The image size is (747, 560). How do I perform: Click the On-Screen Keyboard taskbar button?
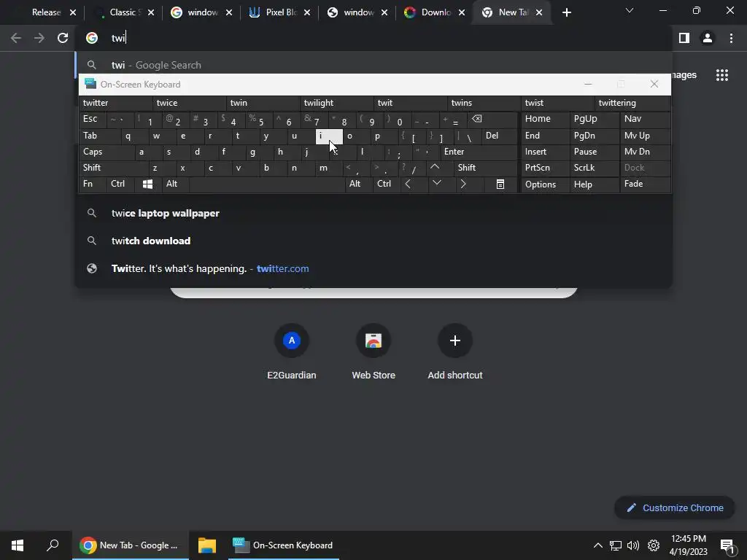284,545
